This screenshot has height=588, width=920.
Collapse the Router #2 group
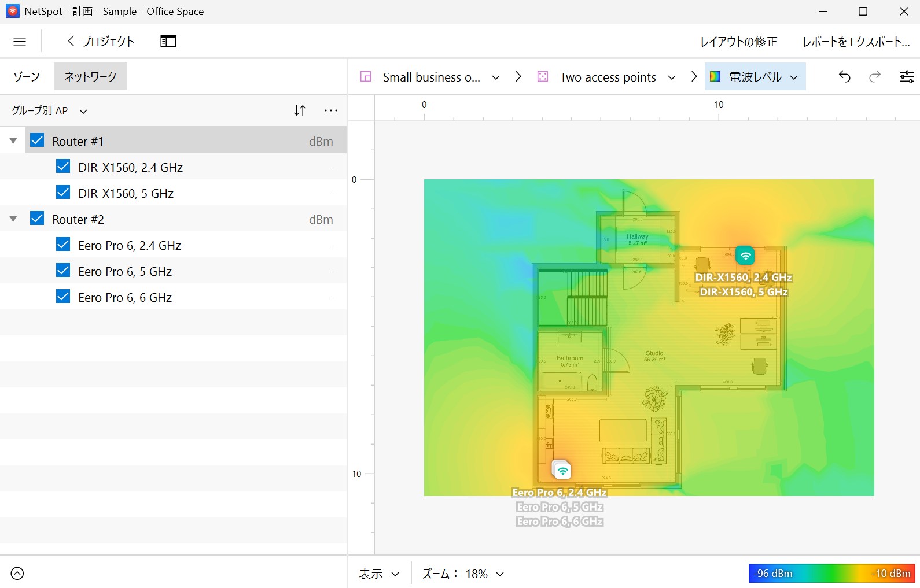pos(13,219)
